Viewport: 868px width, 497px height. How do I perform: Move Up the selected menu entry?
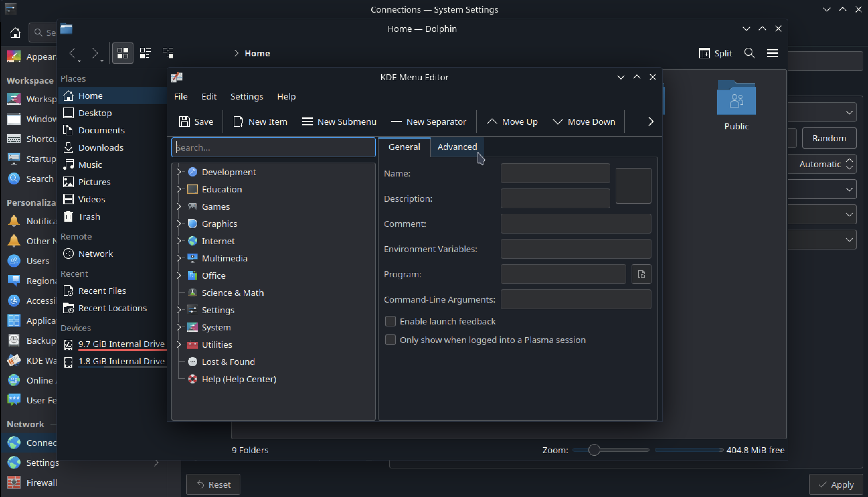[512, 121]
